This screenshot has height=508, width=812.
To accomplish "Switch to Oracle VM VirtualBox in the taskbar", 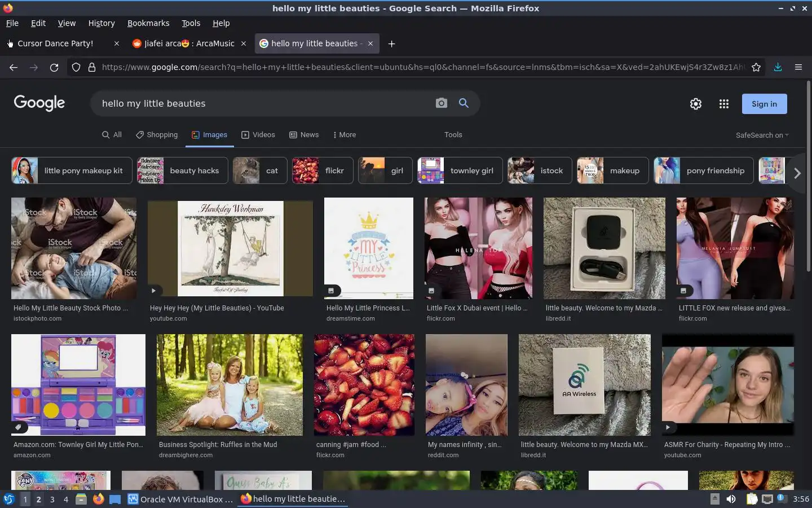I will click(x=180, y=499).
